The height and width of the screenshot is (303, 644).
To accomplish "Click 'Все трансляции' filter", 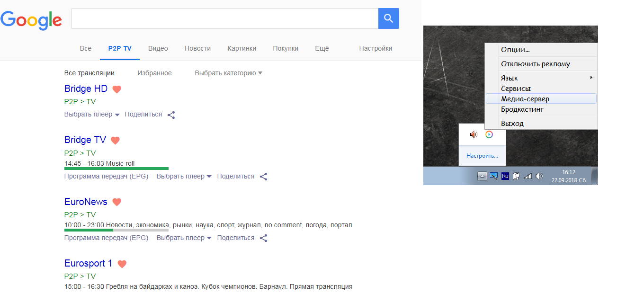I will coord(89,73).
